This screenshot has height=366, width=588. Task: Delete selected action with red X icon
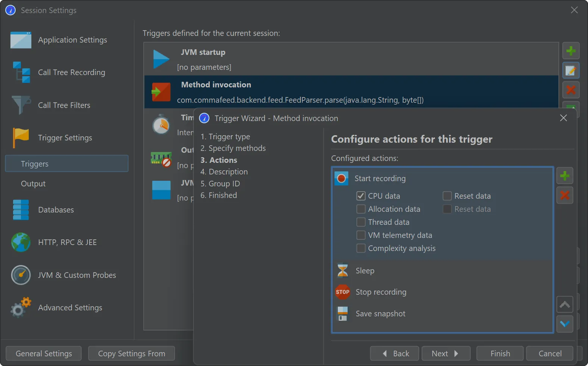tap(564, 195)
